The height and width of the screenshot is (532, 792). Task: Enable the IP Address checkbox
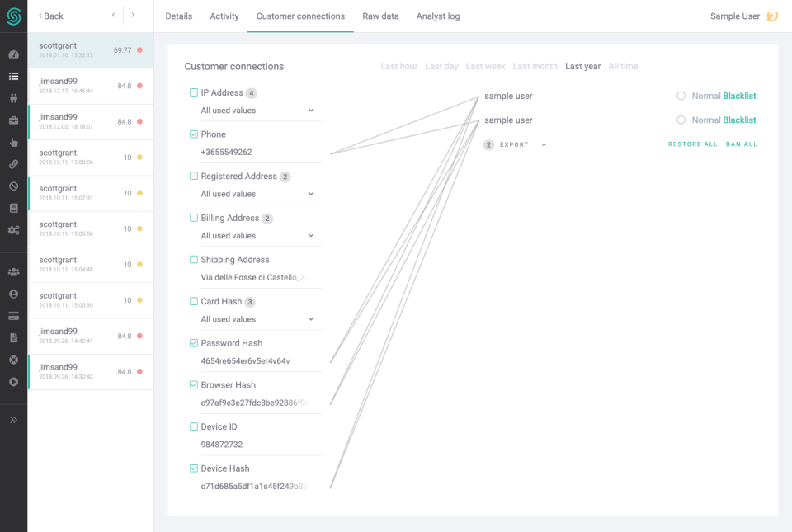[194, 92]
